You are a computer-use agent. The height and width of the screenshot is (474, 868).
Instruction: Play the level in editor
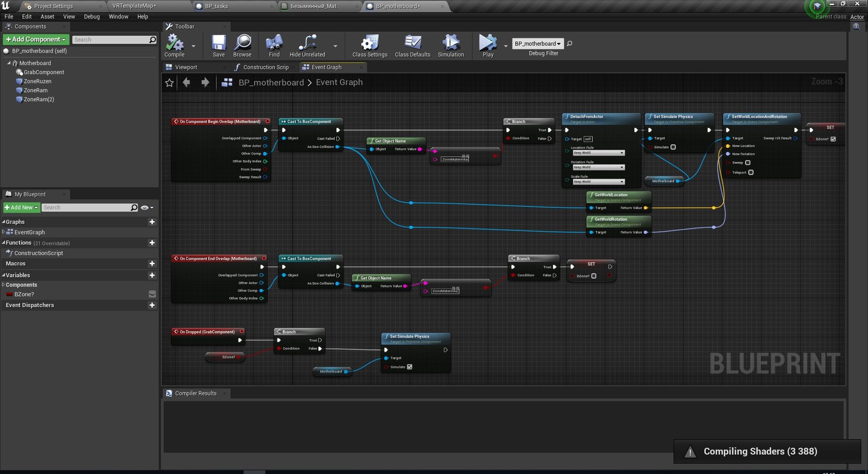tap(488, 45)
